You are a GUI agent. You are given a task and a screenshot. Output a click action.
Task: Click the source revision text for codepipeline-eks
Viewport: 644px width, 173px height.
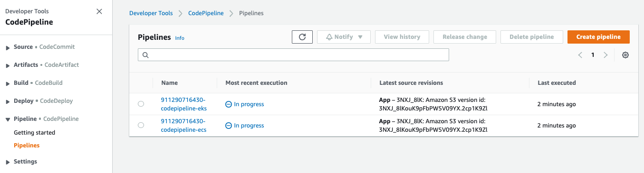pyautogui.click(x=433, y=104)
